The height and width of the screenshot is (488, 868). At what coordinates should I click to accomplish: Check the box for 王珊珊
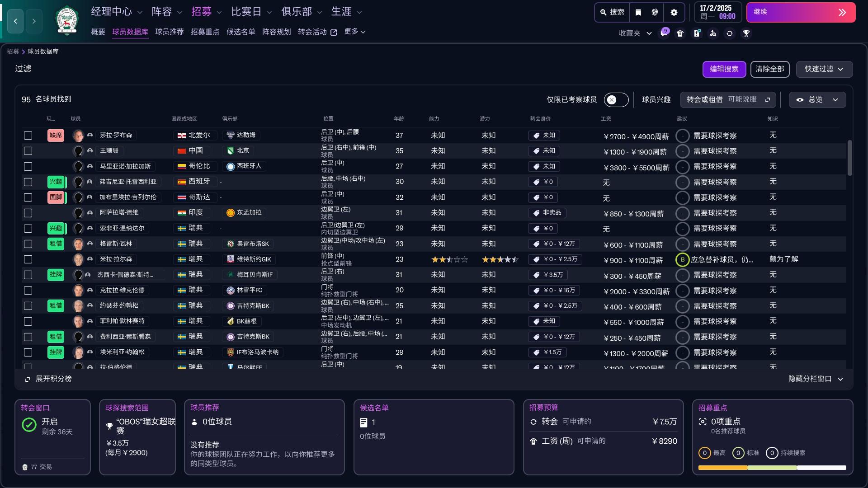28,151
